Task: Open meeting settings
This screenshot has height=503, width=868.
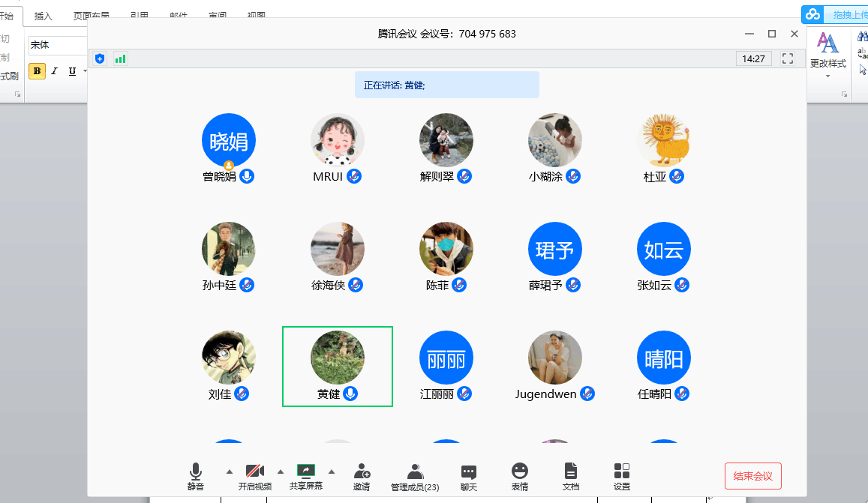Action: (x=622, y=476)
